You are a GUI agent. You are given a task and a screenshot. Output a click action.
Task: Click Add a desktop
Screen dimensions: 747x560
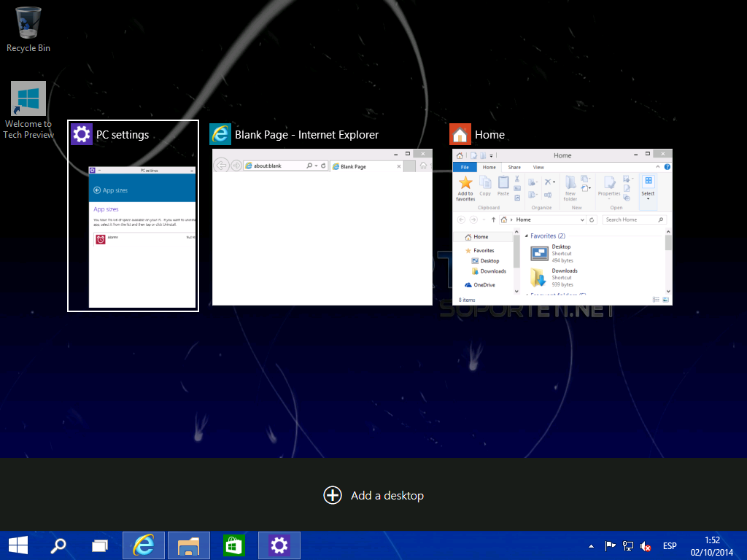(373, 495)
